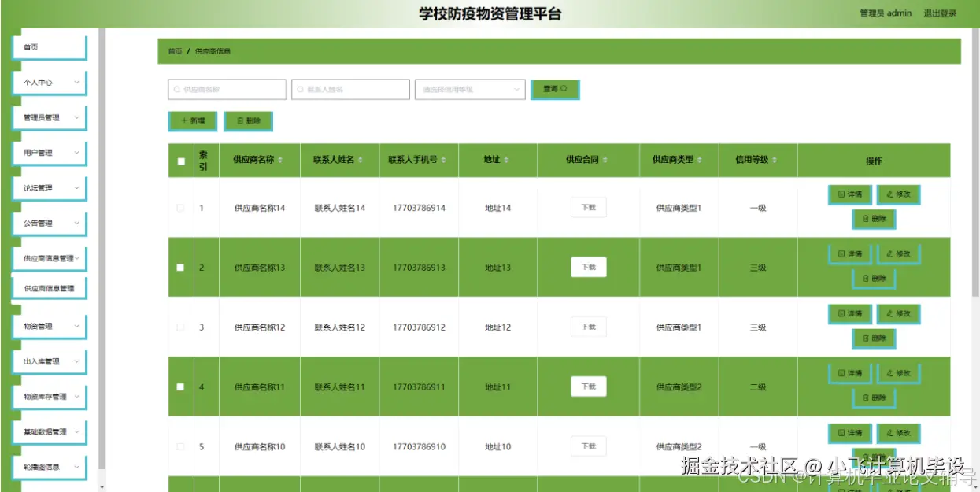Show 详情 for 供应商名称10 row
This screenshot has width=980, height=492.
850,434
